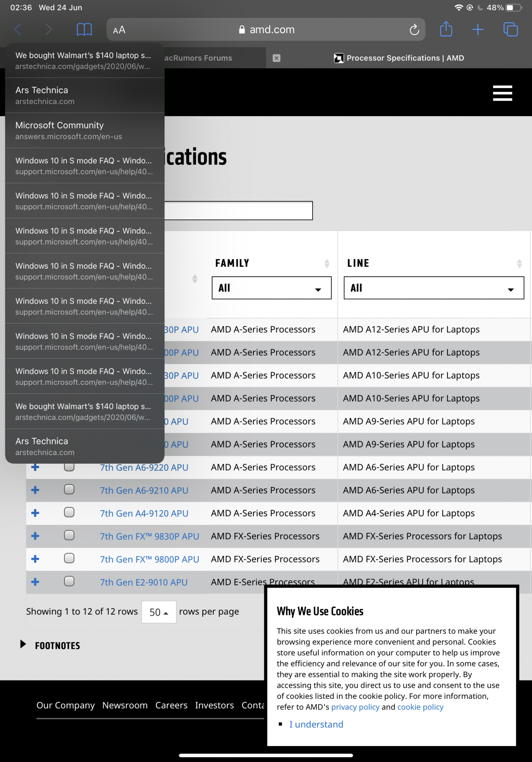Open the AA reader and text size menu
Image resolution: width=532 pixels, height=762 pixels.
coord(119,30)
